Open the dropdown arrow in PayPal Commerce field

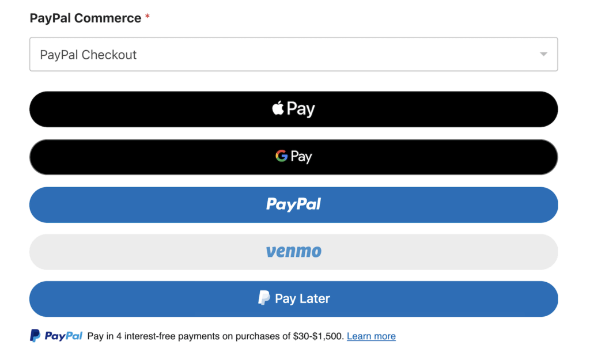click(x=543, y=54)
